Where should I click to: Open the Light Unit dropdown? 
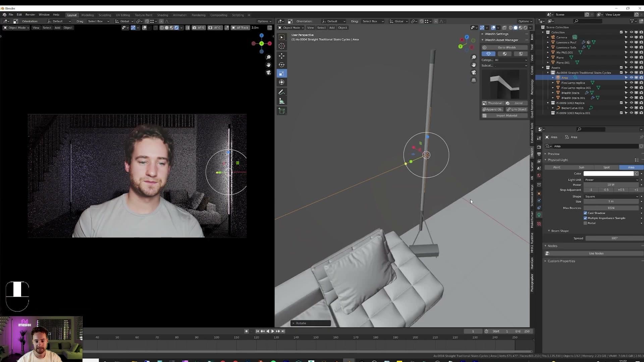tap(611, 180)
